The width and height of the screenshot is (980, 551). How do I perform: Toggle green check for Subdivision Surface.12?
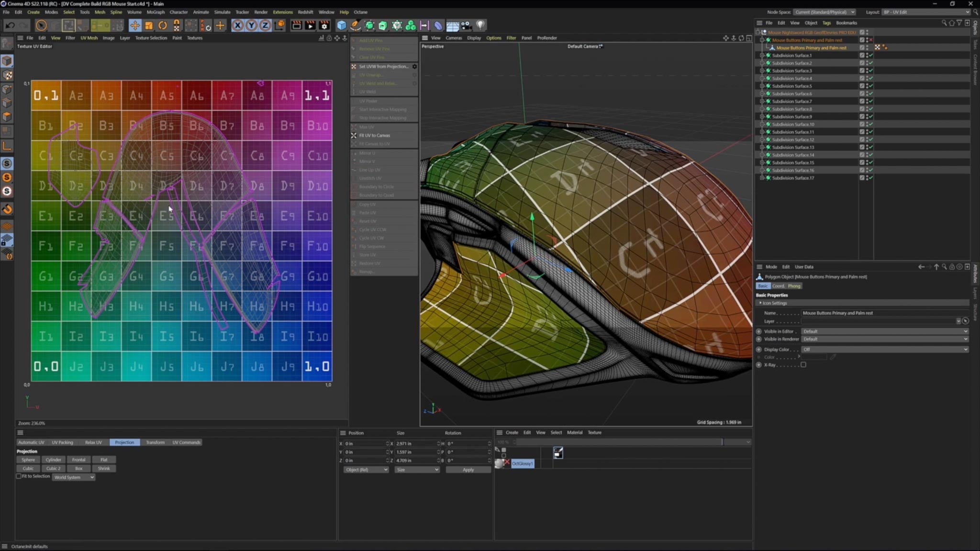click(x=870, y=140)
